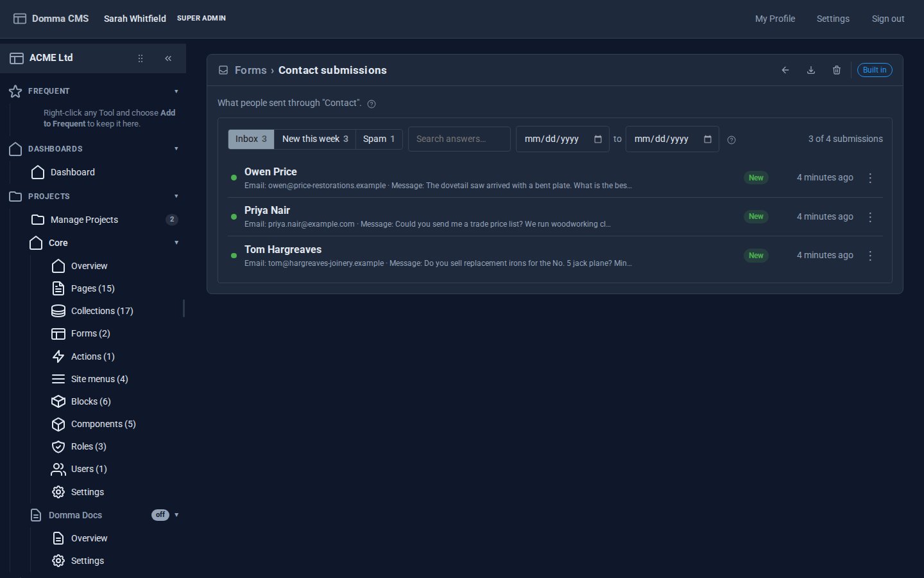
Task: Delete submissions using the trash icon
Action: coord(837,70)
